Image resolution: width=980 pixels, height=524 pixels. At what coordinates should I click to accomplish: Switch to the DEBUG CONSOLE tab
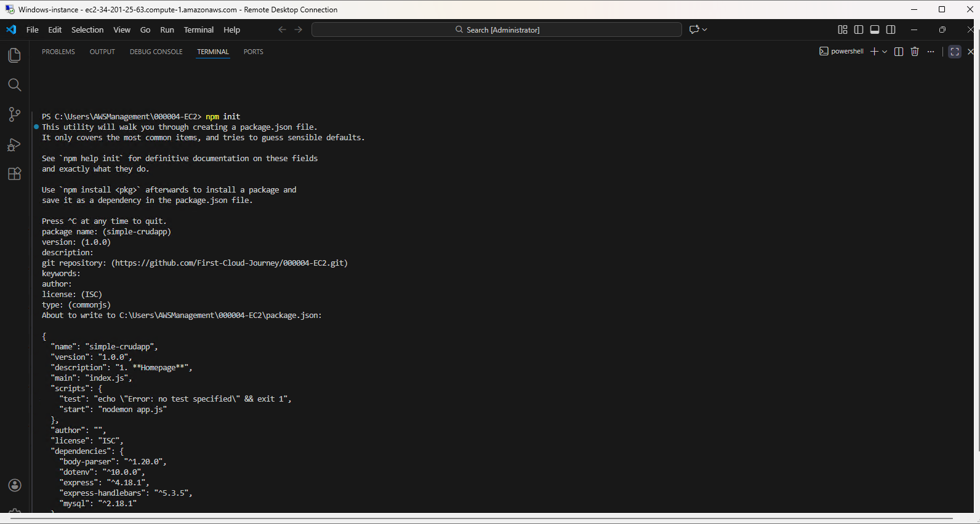[x=156, y=52]
